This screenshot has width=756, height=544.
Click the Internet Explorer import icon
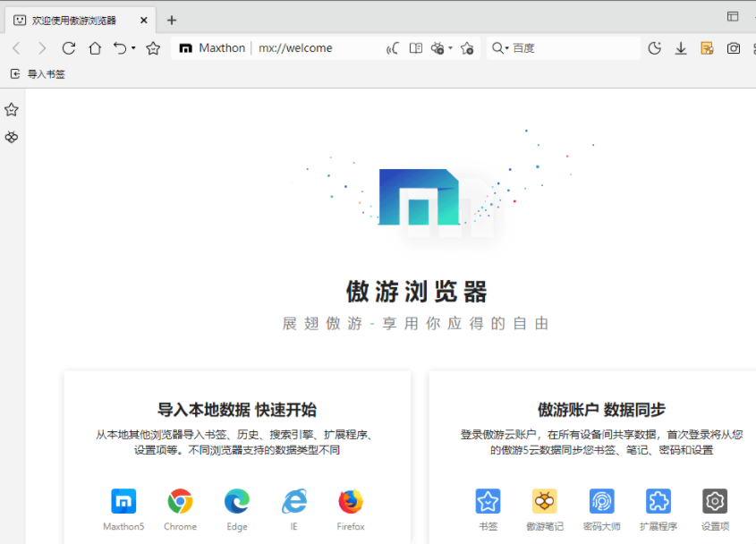(x=293, y=501)
